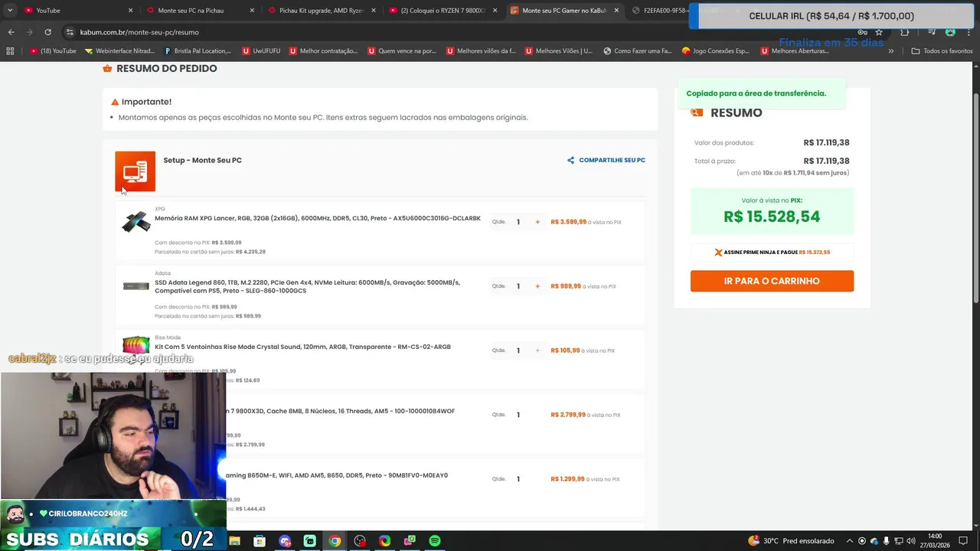Screen dimensions: 980x551
Task: Go back with the browser back arrow
Action: click(x=11, y=32)
